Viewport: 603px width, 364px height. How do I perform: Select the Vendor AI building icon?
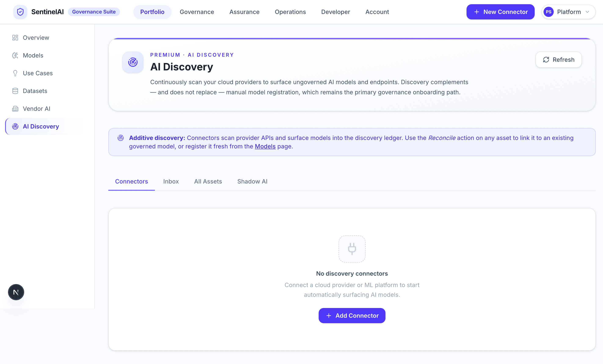pos(15,108)
